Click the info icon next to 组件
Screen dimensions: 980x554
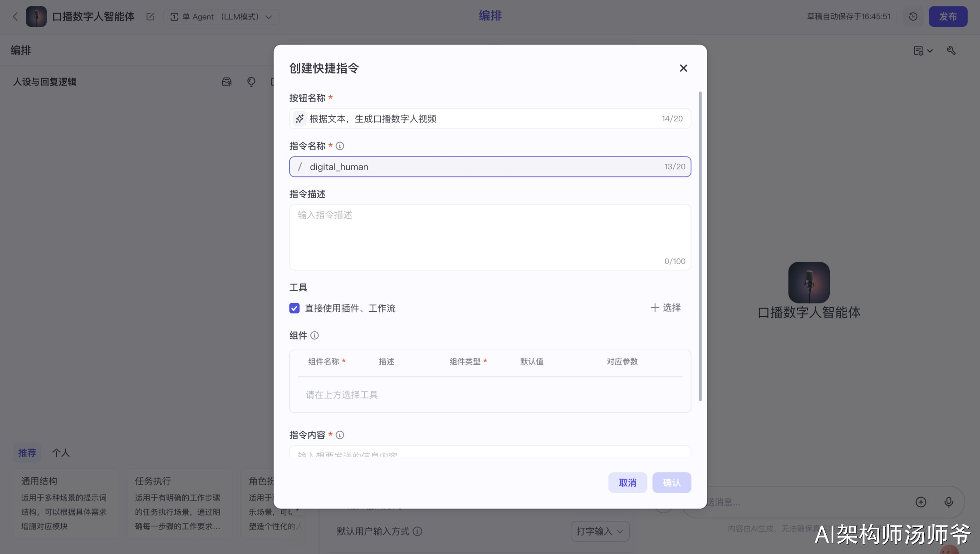tap(314, 336)
